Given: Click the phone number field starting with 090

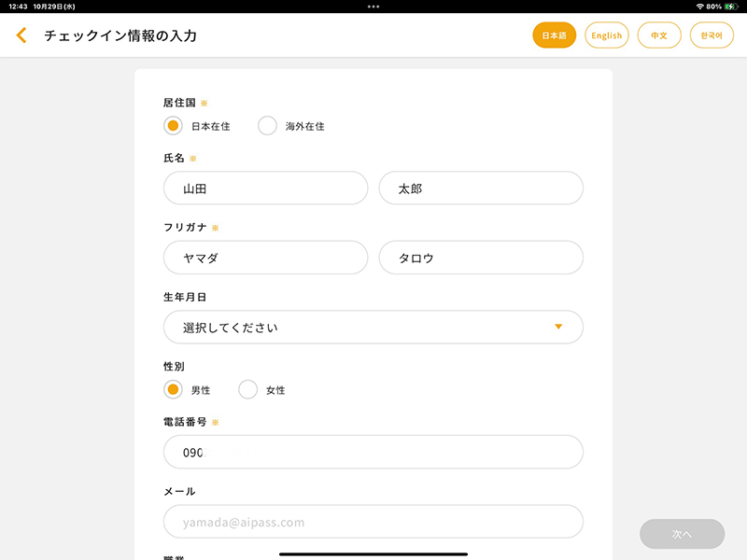Looking at the screenshot, I should [373, 452].
